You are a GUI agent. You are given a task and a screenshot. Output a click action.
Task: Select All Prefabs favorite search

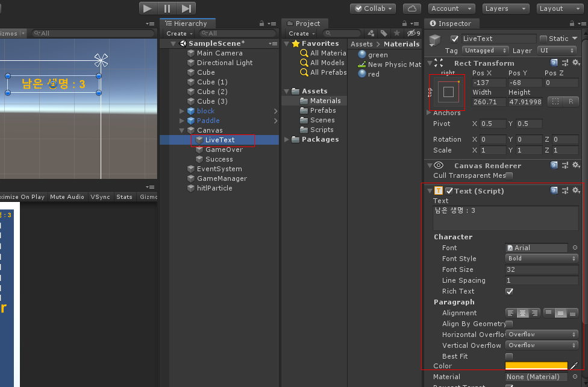[x=328, y=72]
